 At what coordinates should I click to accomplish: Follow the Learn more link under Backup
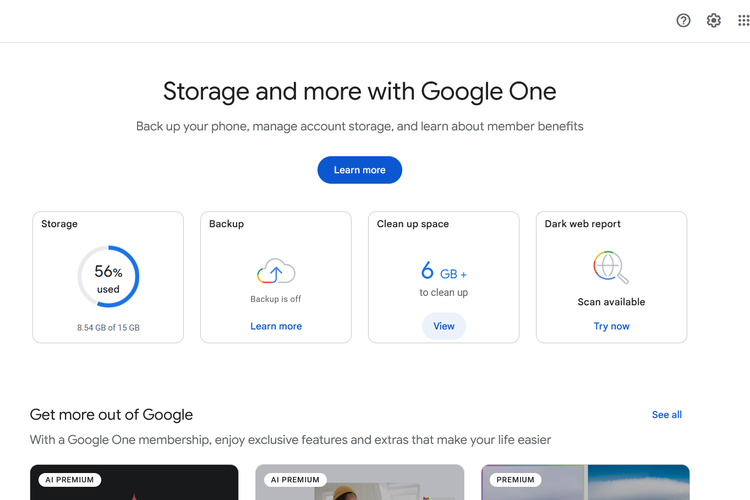point(276,326)
